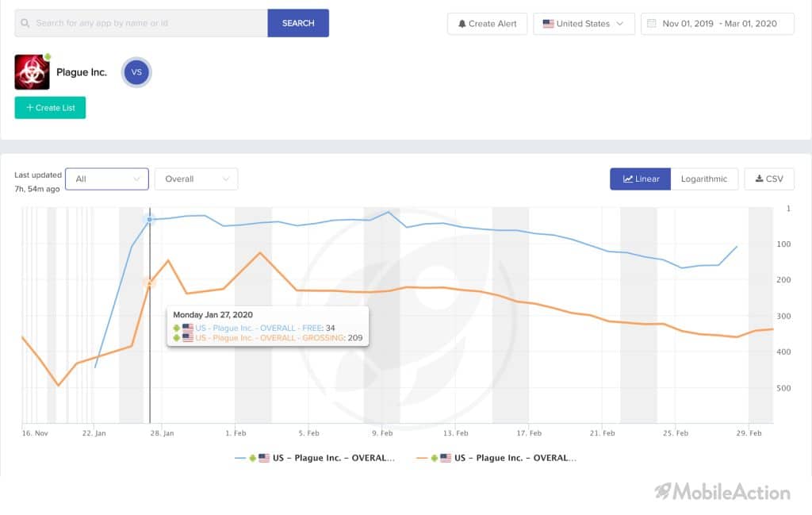Image resolution: width=812 pixels, height=515 pixels.
Task: Click the Create List button
Action: [50, 108]
